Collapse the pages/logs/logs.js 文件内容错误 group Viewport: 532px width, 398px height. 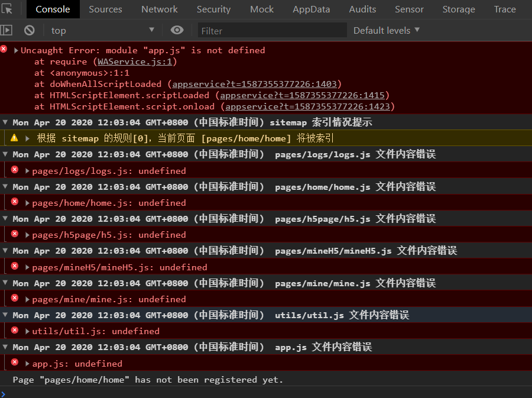(x=5, y=154)
